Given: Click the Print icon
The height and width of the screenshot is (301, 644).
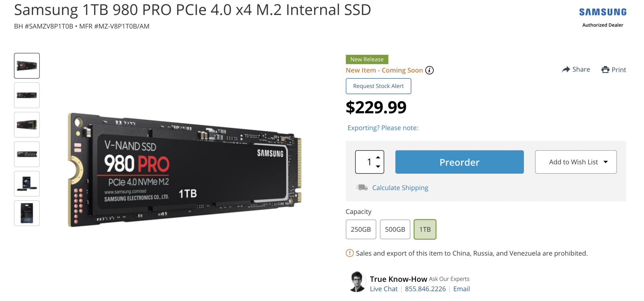Looking at the screenshot, I should [605, 69].
